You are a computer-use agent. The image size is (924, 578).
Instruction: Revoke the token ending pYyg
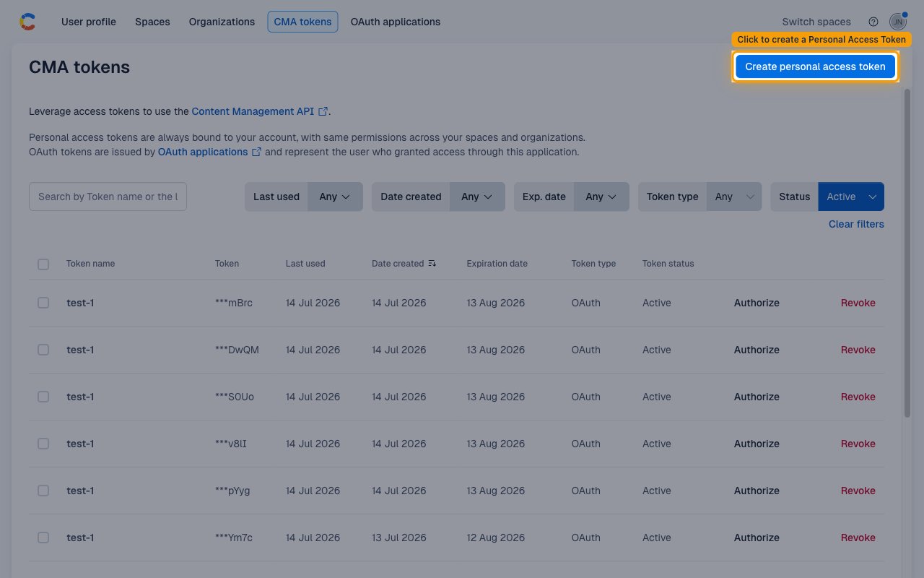click(x=858, y=491)
